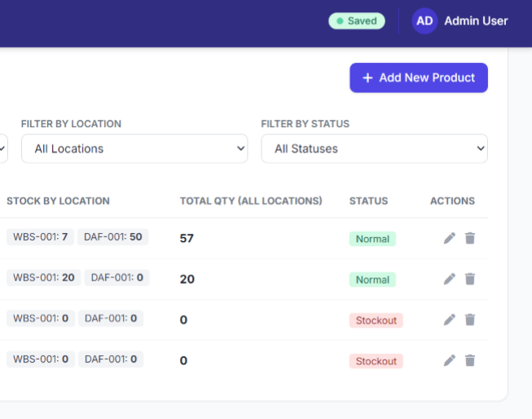
Task: Open the Admin User account name
Action: coord(476,21)
